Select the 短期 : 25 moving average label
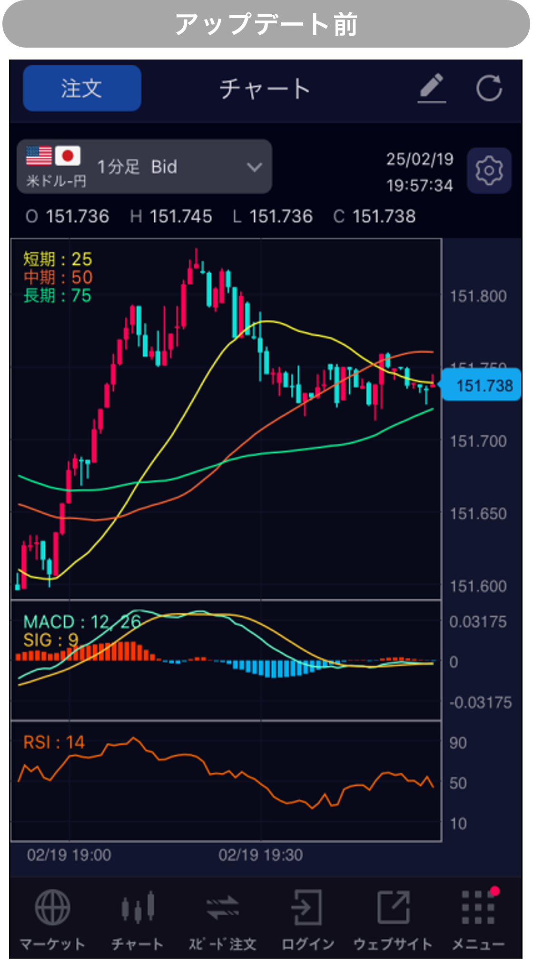This screenshot has width=533, height=980. click(58, 259)
